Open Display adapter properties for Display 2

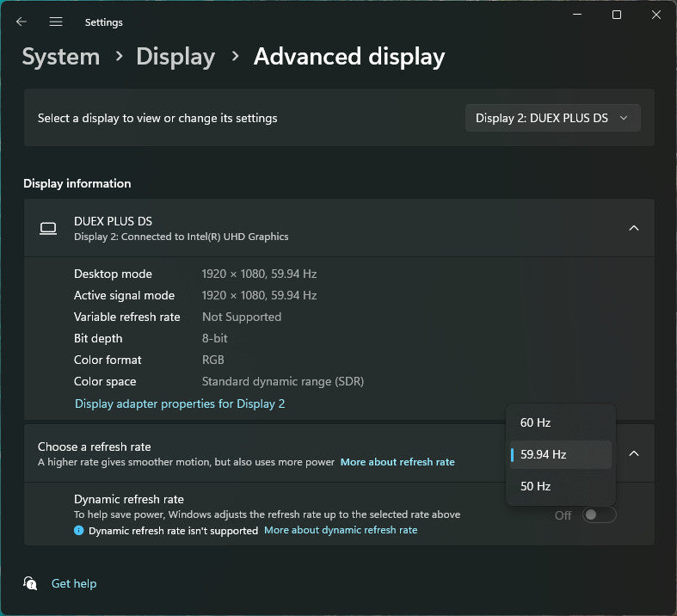coord(180,403)
